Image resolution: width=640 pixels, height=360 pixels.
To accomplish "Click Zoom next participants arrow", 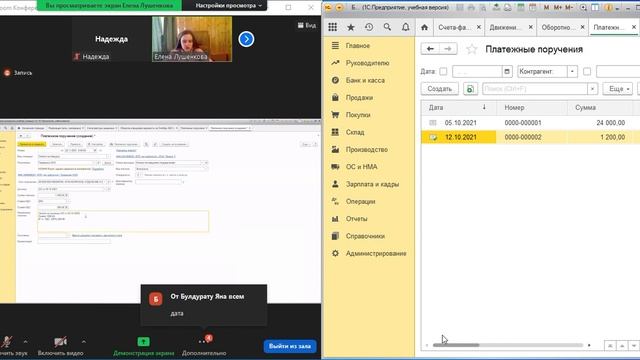I will 246,39.
